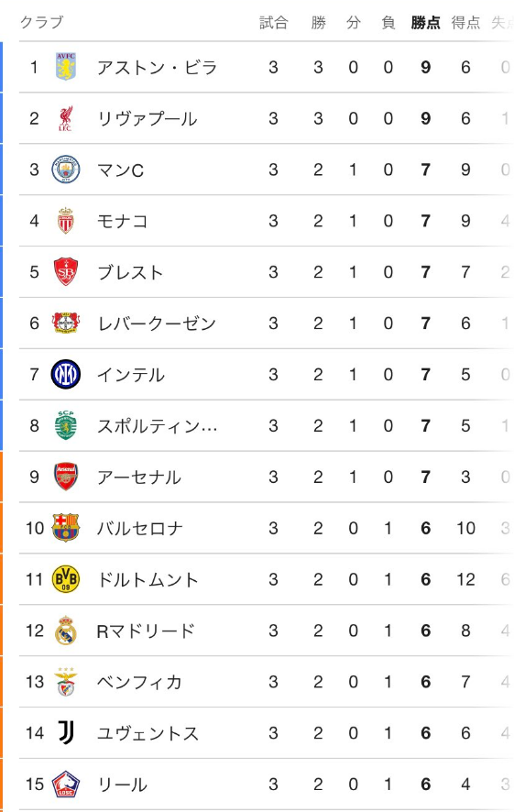Image resolution: width=514 pixels, height=812 pixels.
Task: Click the Monaco club crest
Action: pos(66,221)
